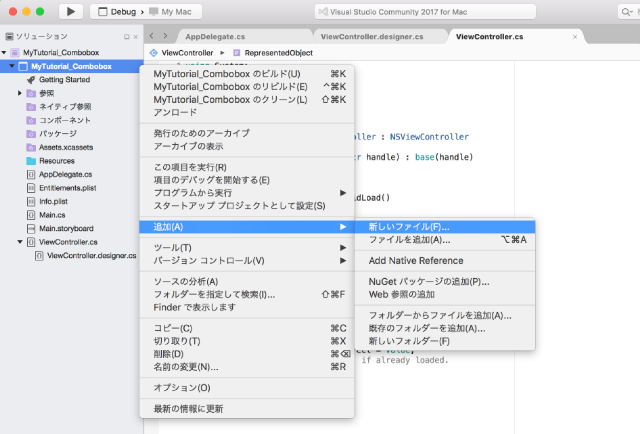Viewport: 640px width, 434px height.
Task: Click the 参照 folder icon
Action: [31, 93]
